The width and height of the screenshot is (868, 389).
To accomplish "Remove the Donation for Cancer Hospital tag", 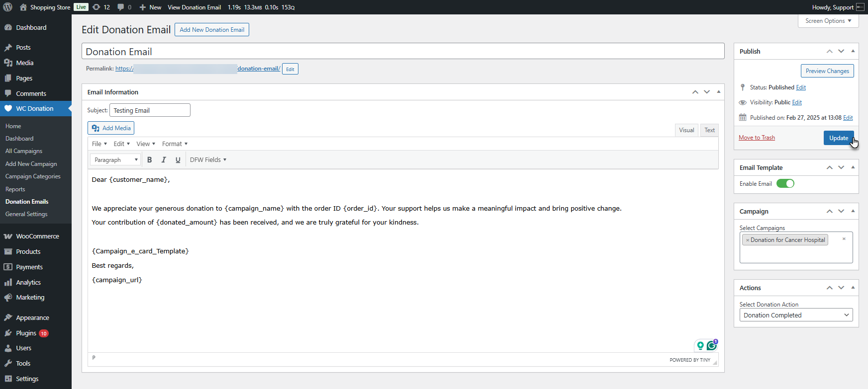I will pos(747,240).
